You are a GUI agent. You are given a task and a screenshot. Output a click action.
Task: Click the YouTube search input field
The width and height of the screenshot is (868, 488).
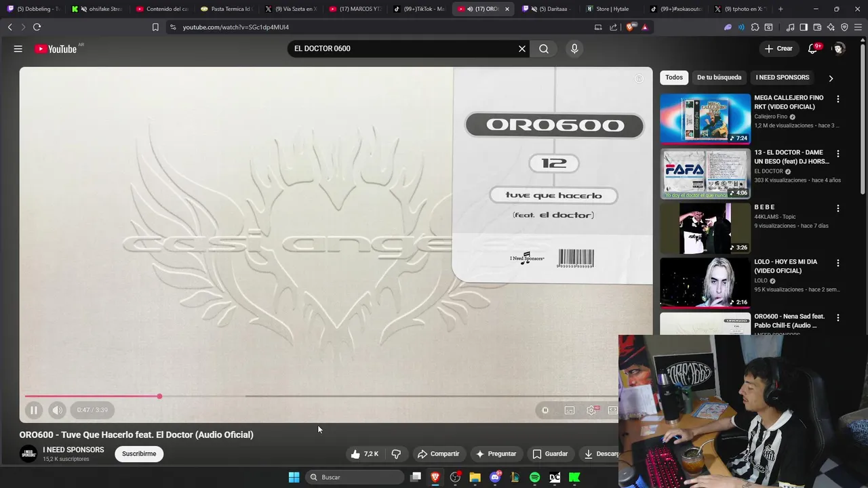[403, 49]
